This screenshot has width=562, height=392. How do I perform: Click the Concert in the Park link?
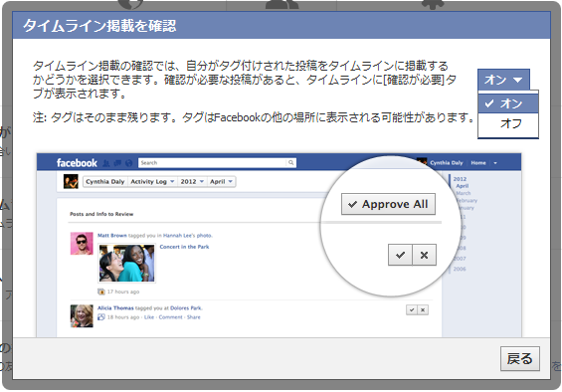coord(184,247)
